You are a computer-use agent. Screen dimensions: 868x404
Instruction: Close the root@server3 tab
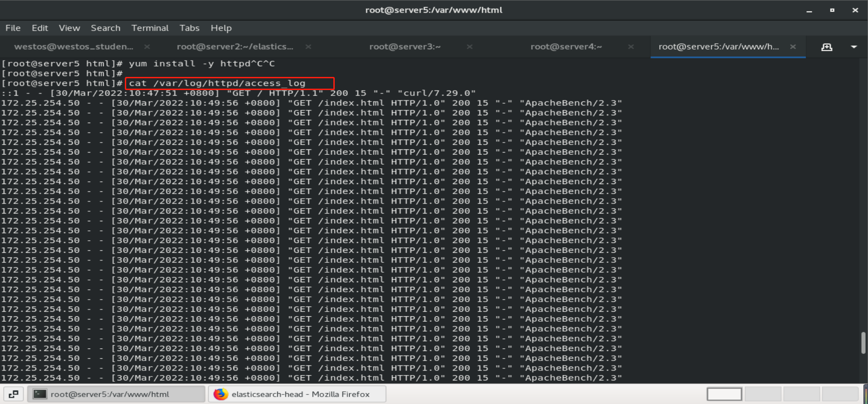(470, 47)
